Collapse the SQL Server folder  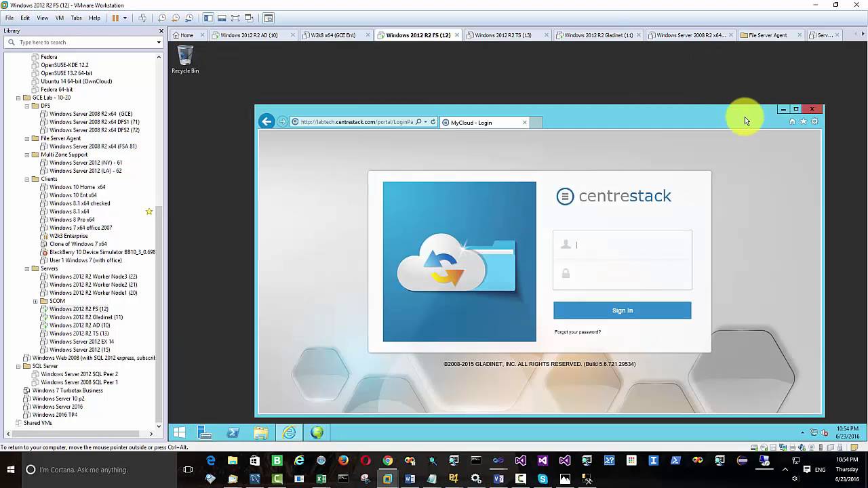click(x=18, y=366)
